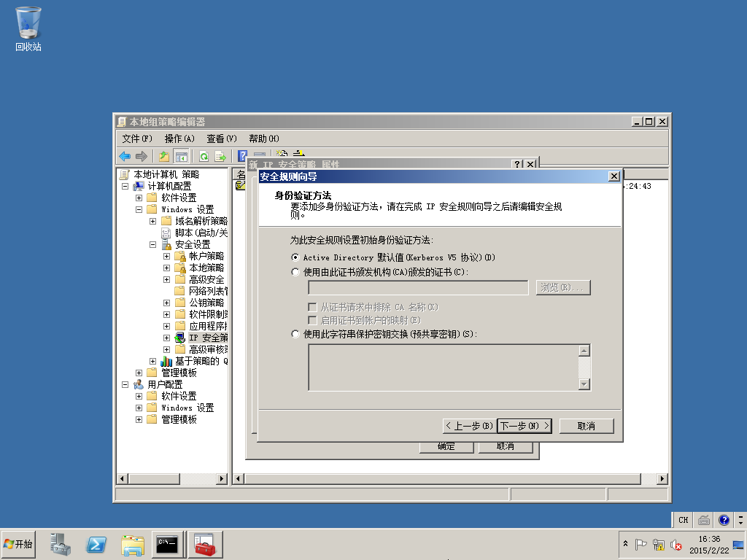Click the keyboard icon in the language bar
The height and width of the screenshot is (560, 747).
[704, 520]
